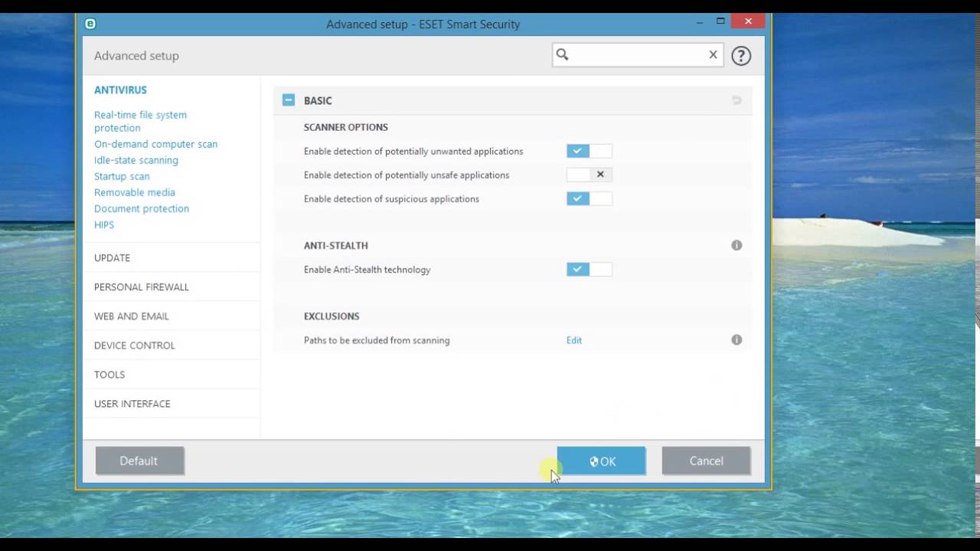
Task: Collapse the BASIC section
Action: pos(289,99)
